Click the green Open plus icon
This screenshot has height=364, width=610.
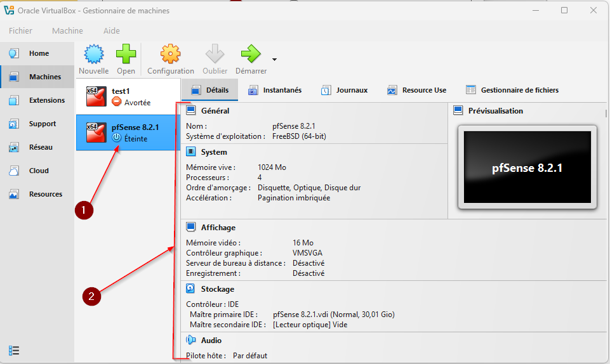126,55
